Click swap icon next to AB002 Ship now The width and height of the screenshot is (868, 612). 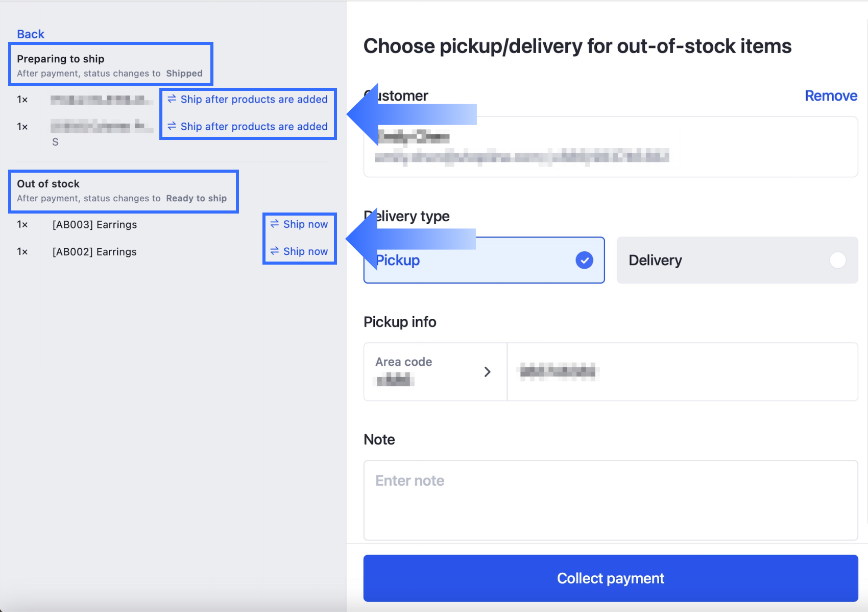(x=275, y=251)
